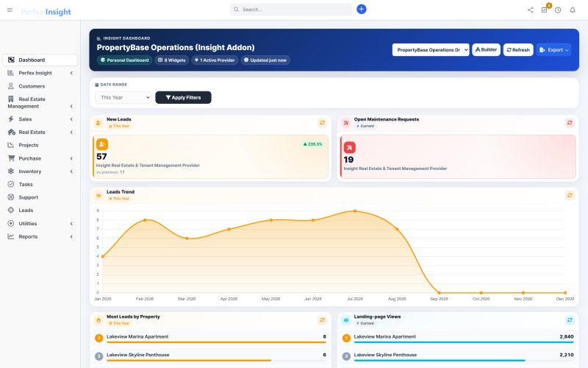Viewport: 588px width, 368px height.
Task: Click the red maintenance tools icon
Action: (350, 148)
